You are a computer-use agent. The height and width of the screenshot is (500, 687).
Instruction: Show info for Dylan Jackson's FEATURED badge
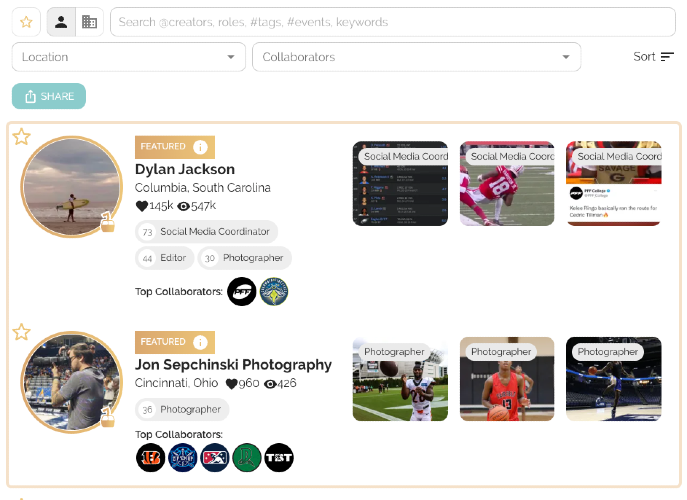point(200,147)
